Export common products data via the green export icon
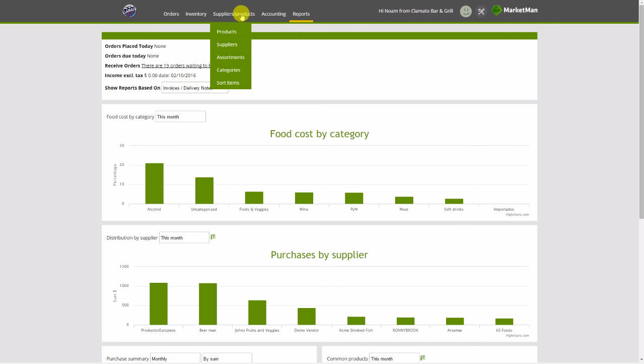644x364 pixels. tap(422, 357)
